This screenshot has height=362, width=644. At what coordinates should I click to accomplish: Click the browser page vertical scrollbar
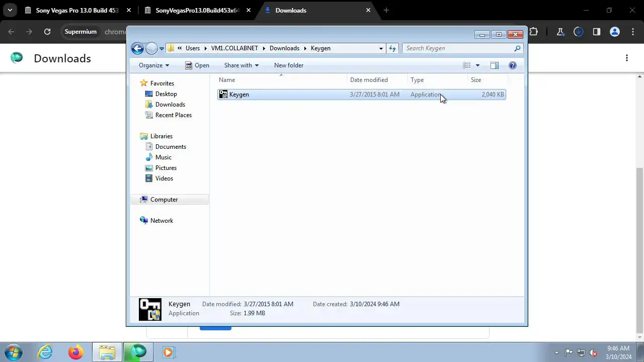click(640, 250)
